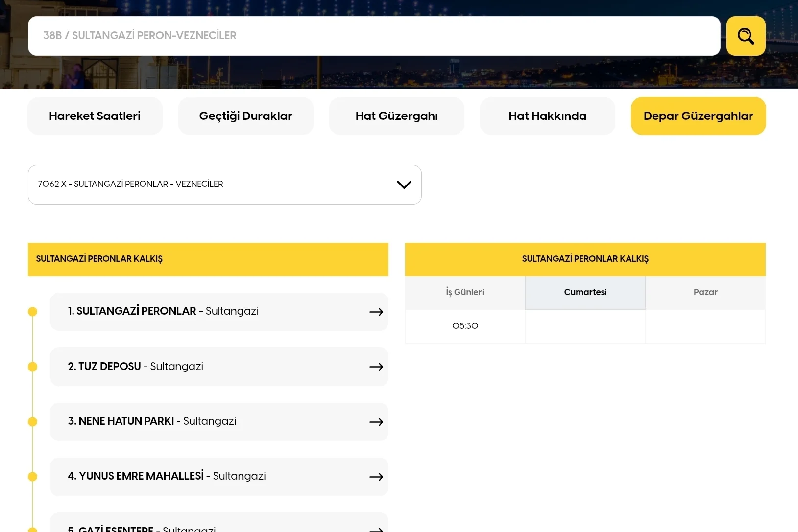Image resolution: width=798 pixels, height=532 pixels.
Task: Click yellow route dot for first stop
Action: click(33, 312)
